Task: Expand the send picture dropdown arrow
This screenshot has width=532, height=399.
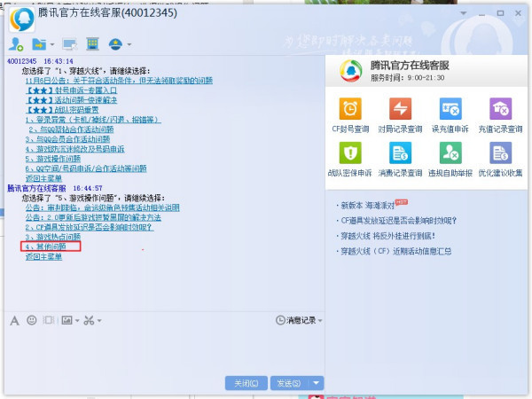Action: 77,320
